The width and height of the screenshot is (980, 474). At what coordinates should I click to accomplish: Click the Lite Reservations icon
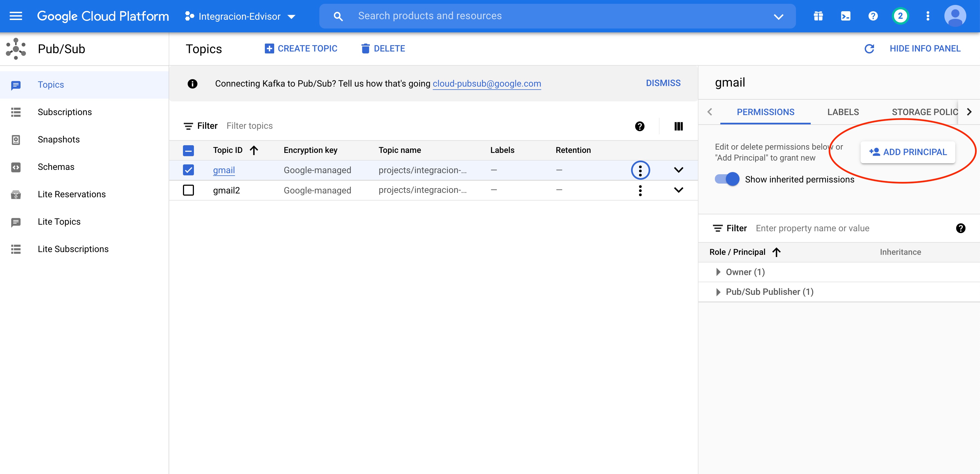pyautogui.click(x=16, y=194)
